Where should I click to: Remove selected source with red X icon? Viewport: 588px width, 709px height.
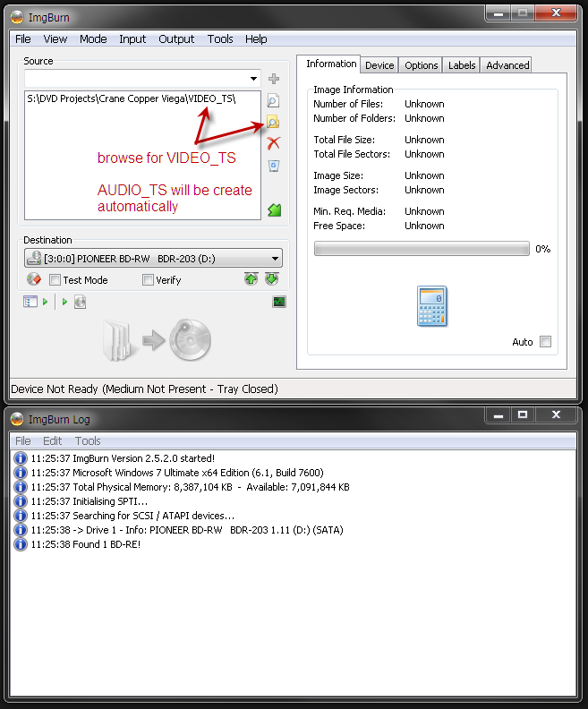[274, 143]
